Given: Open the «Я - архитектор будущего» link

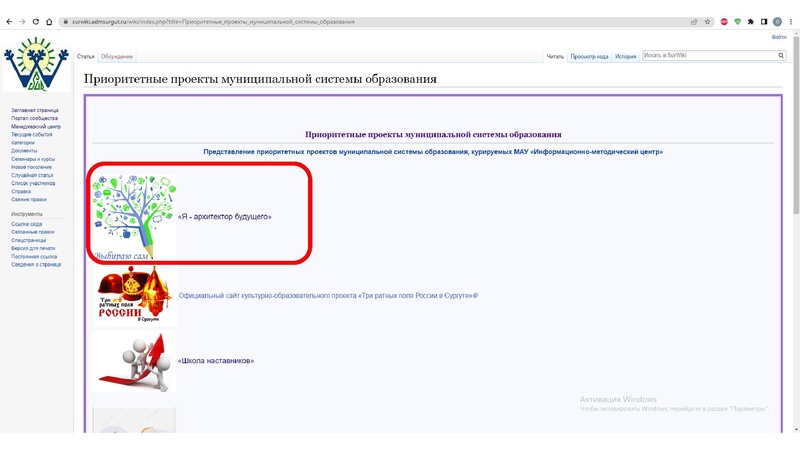Looking at the screenshot, I should click(224, 217).
